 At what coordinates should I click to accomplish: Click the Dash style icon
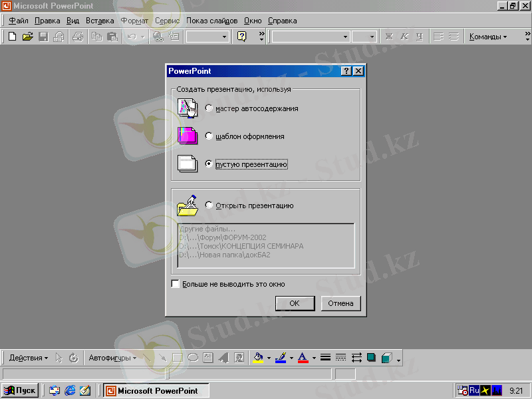click(x=340, y=358)
